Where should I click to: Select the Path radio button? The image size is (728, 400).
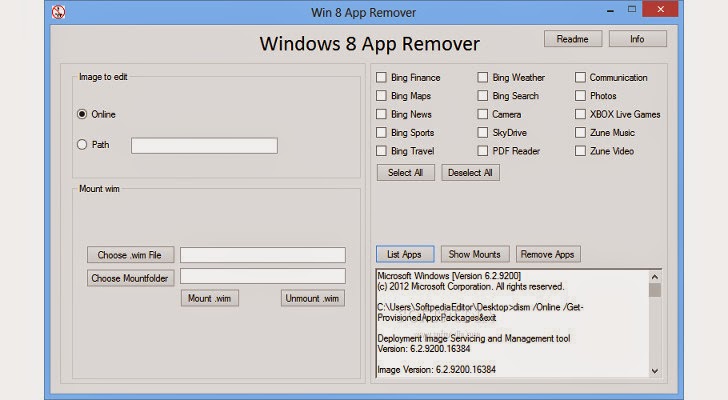(x=82, y=145)
